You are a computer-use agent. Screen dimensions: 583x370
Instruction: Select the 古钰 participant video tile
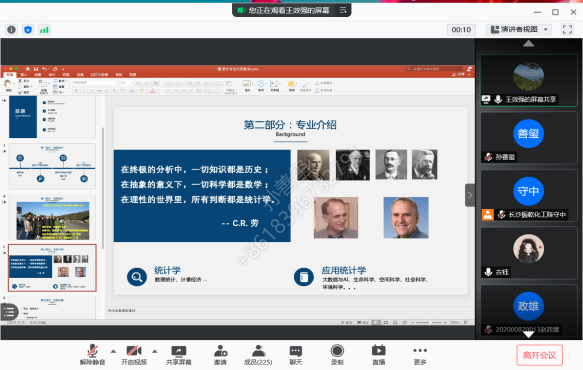click(528, 254)
